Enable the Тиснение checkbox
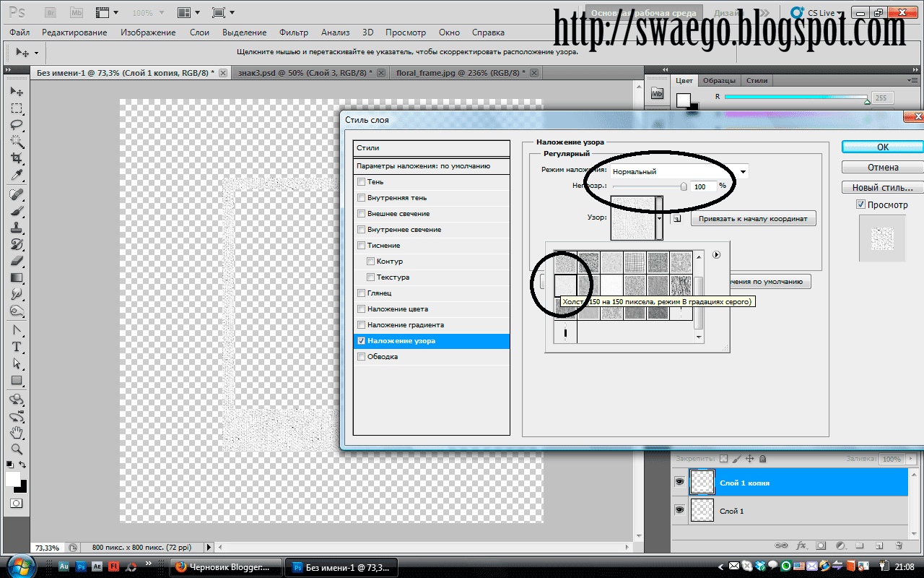This screenshot has width=924, height=578. tap(361, 246)
